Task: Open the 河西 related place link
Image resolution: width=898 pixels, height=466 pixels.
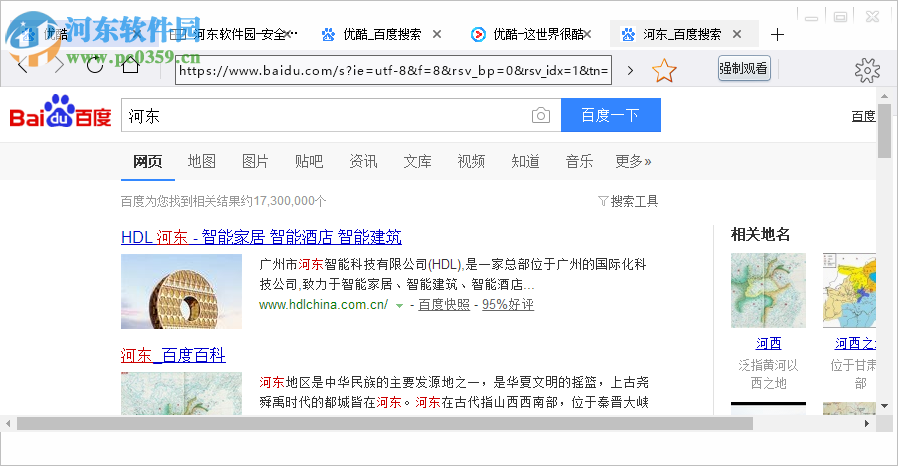Action: [x=769, y=343]
